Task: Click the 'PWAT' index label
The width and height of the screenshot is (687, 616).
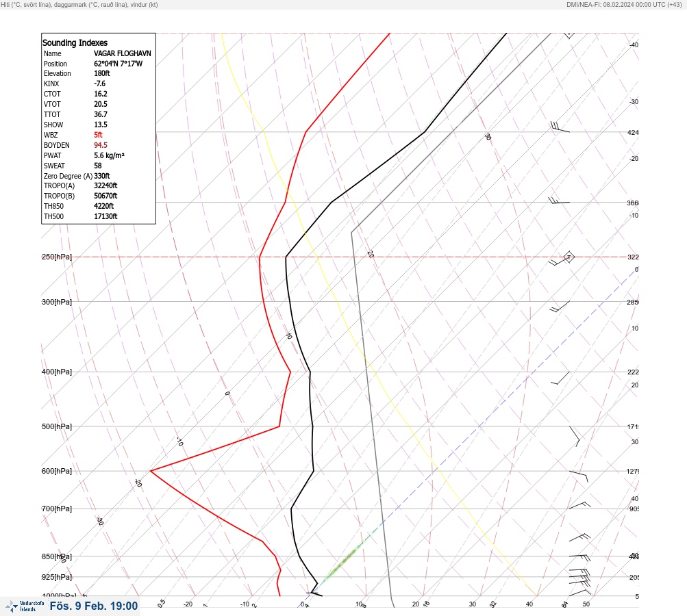Action: coord(52,155)
